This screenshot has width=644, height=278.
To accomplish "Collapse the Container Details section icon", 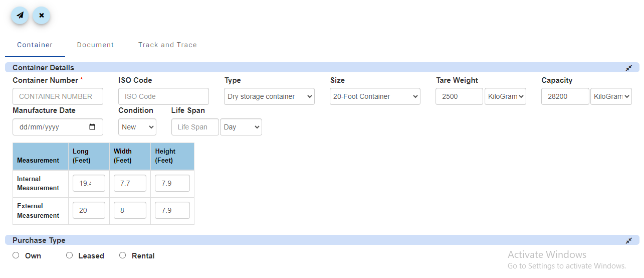I will point(628,68).
